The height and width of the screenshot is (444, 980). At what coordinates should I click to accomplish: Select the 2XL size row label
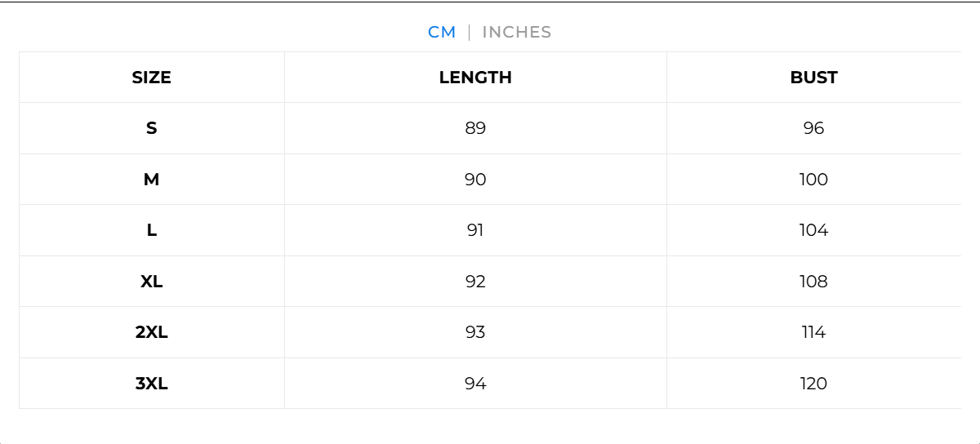tap(152, 332)
